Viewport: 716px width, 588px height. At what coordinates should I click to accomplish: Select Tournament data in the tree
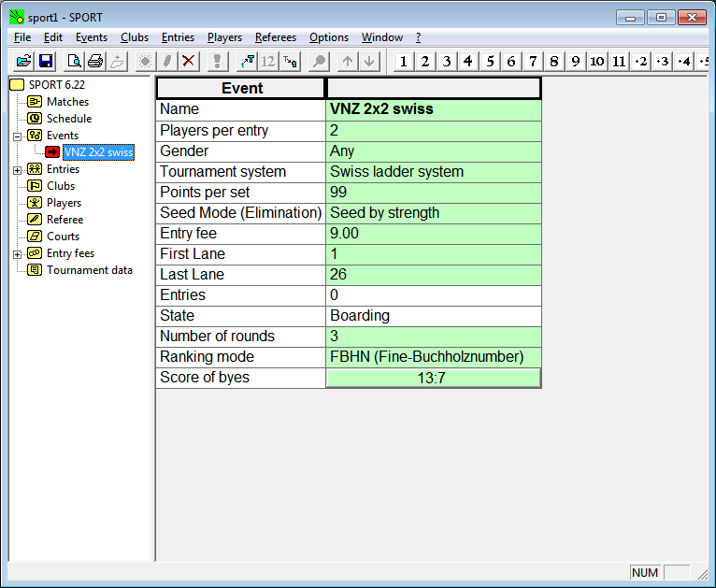[90, 270]
